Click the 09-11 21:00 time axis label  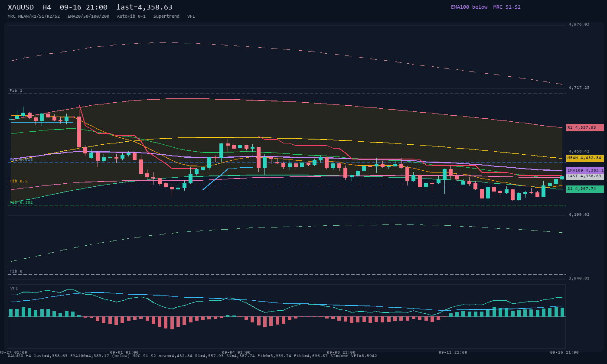(x=453, y=352)
